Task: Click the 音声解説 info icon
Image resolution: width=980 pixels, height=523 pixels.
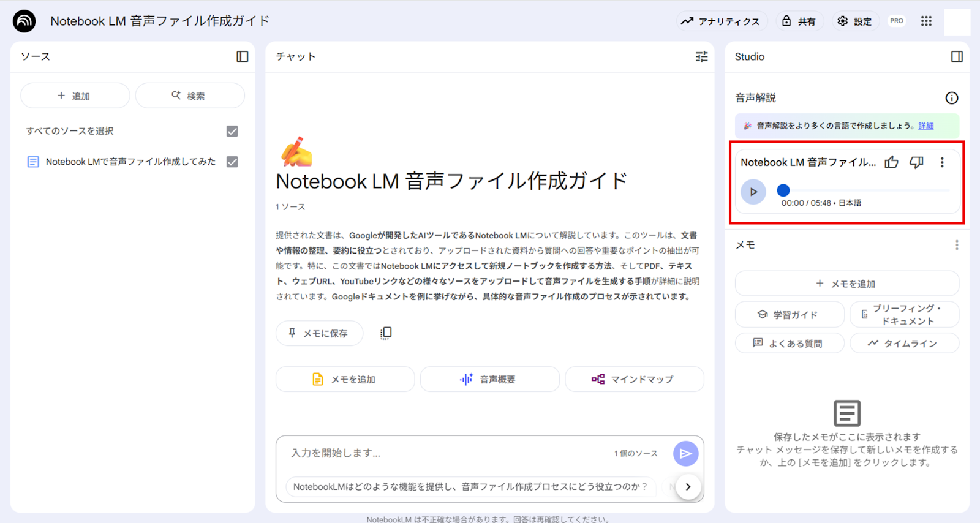Action: [952, 98]
